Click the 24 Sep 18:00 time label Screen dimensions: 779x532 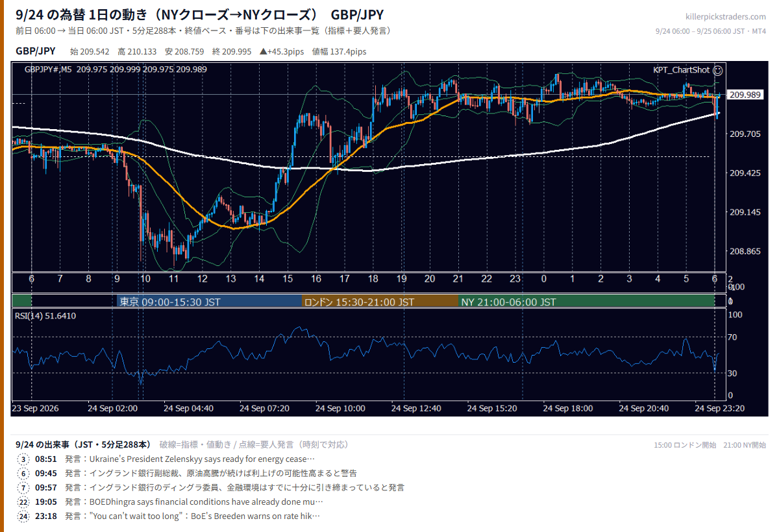click(x=568, y=409)
